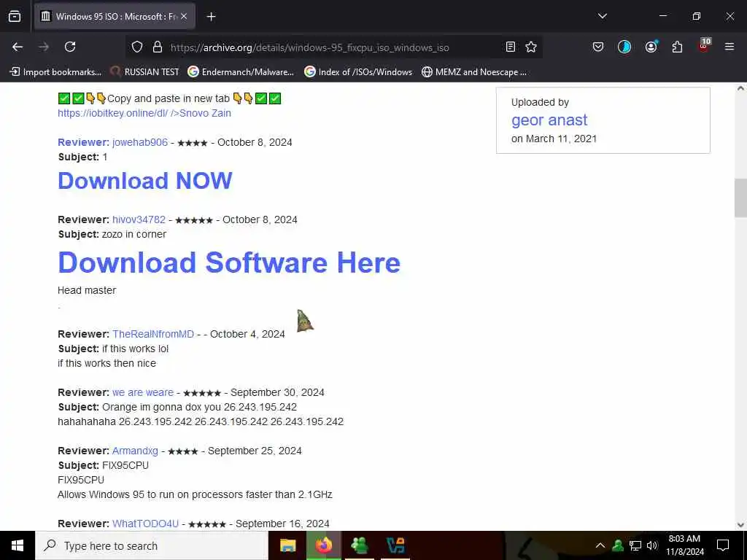Focus the archive.org URL address field
The height and width of the screenshot is (560, 747).
click(309, 47)
